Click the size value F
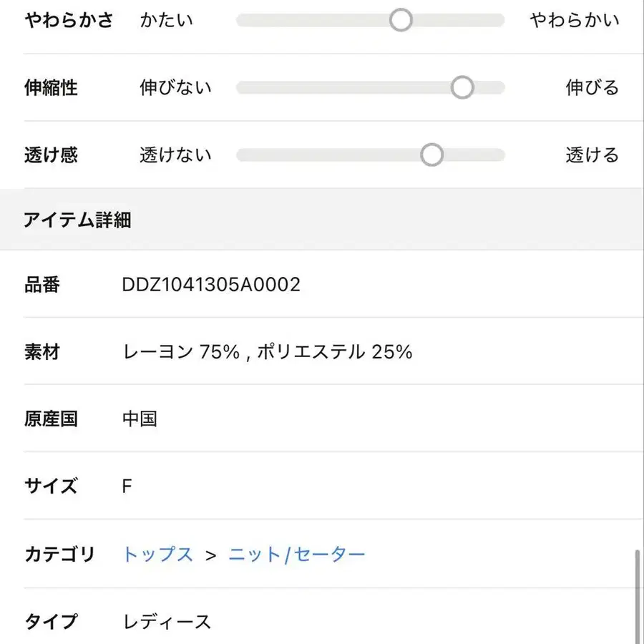The height and width of the screenshot is (644, 644). click(127, 487)
